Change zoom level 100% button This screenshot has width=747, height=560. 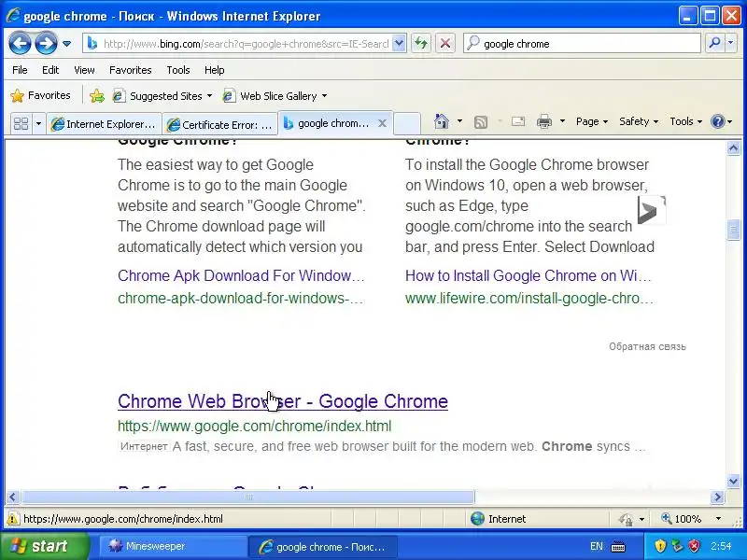point(682,519)
